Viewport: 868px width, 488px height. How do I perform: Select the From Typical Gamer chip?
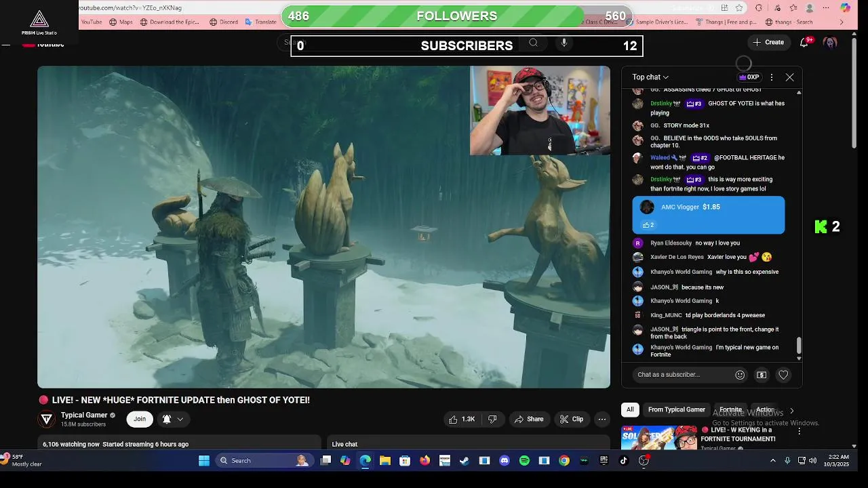pyautogui.click(x=676, y=409)
